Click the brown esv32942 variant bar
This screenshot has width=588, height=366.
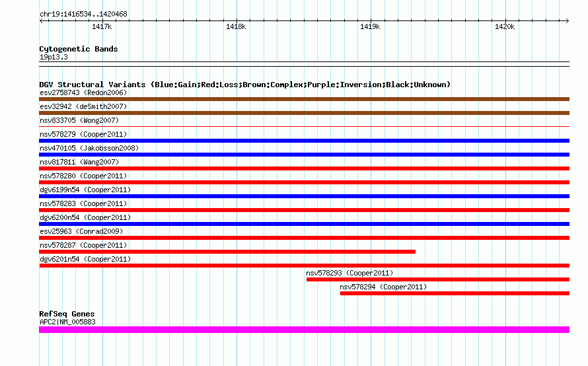304,113
